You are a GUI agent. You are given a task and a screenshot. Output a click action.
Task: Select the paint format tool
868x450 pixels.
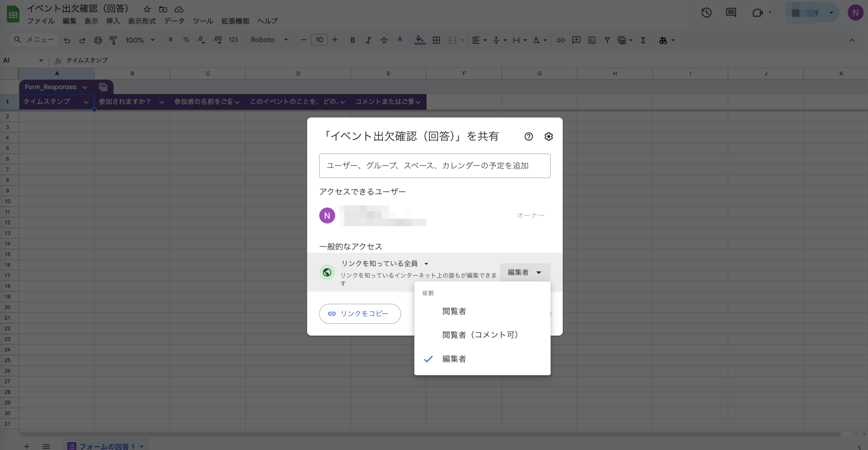click(113, 40)
